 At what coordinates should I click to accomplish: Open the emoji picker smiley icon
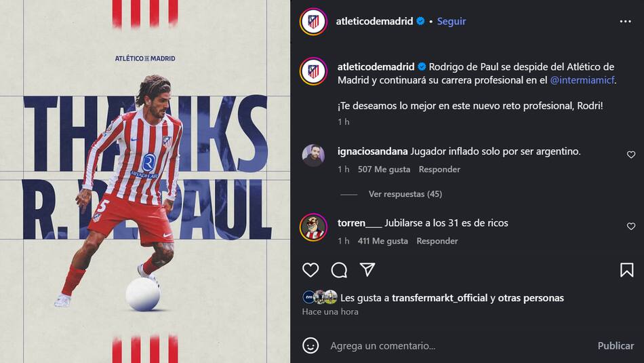tap(310, 345)
